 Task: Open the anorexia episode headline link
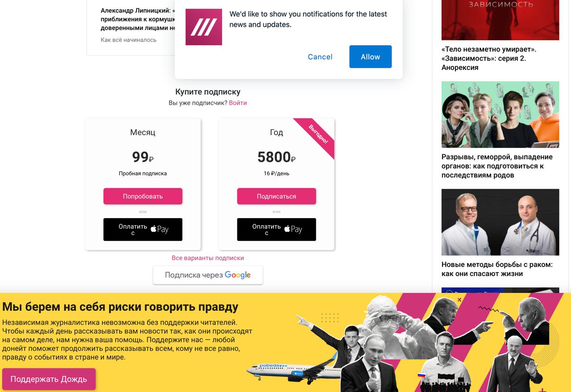coord(489,58)
